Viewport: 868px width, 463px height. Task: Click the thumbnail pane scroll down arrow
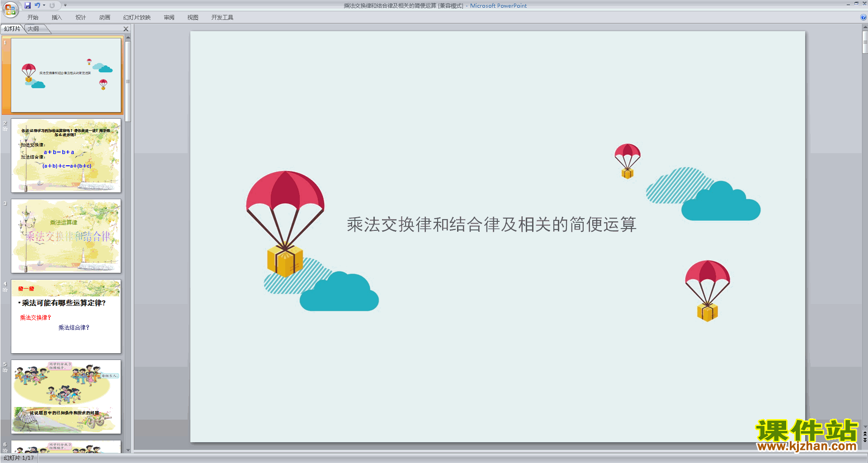[x=128, y=450]
